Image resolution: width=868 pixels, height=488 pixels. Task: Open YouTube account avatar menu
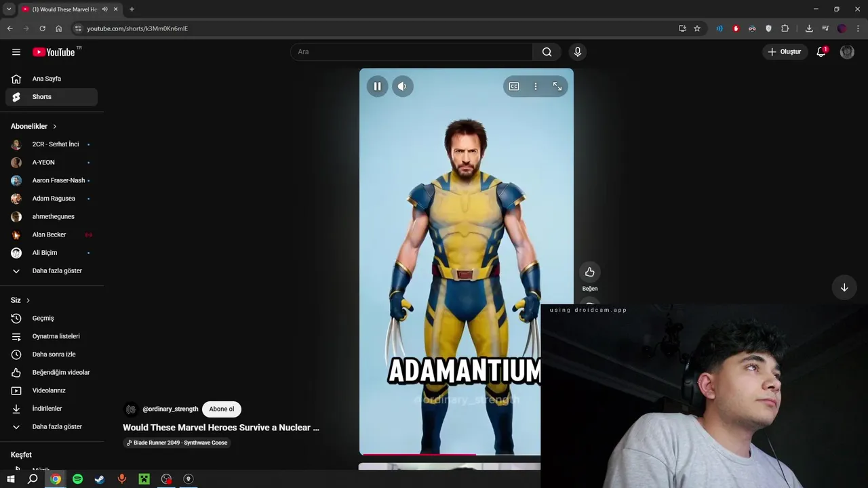847,52
